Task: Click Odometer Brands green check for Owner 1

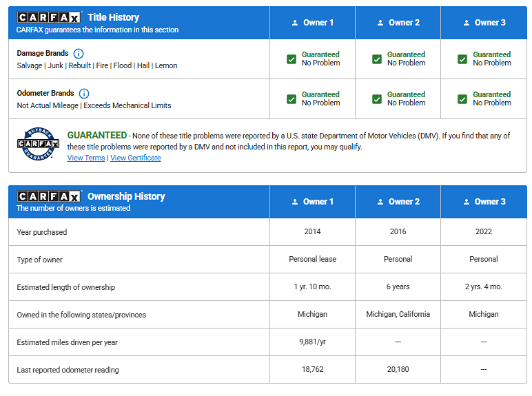Action: click(x=291, y=99)
